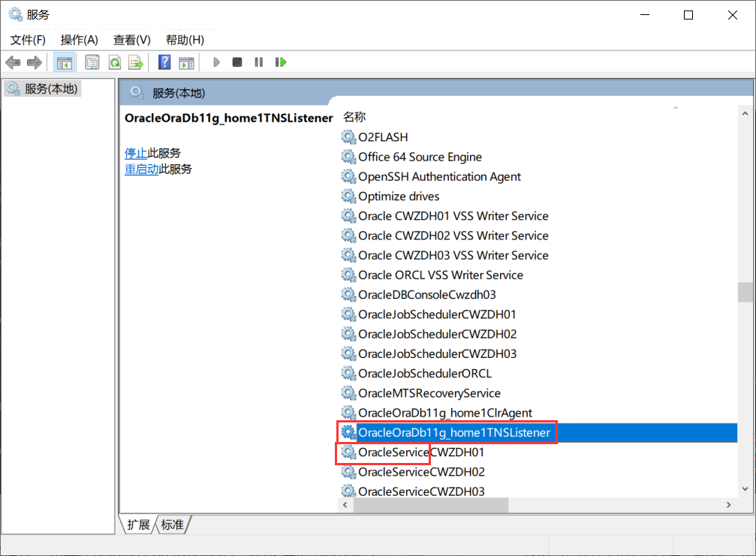Image resolution: width=756 pixels, height=556 pixels.
Task: Switch to the 标准 tab
Action: [172, 525]
